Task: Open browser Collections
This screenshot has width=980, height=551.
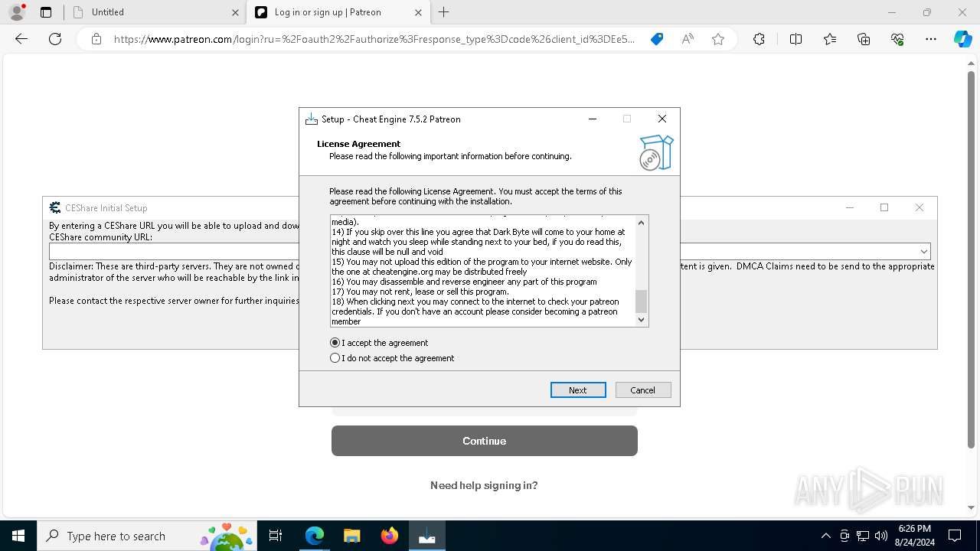Action: [x=864, y=39]
